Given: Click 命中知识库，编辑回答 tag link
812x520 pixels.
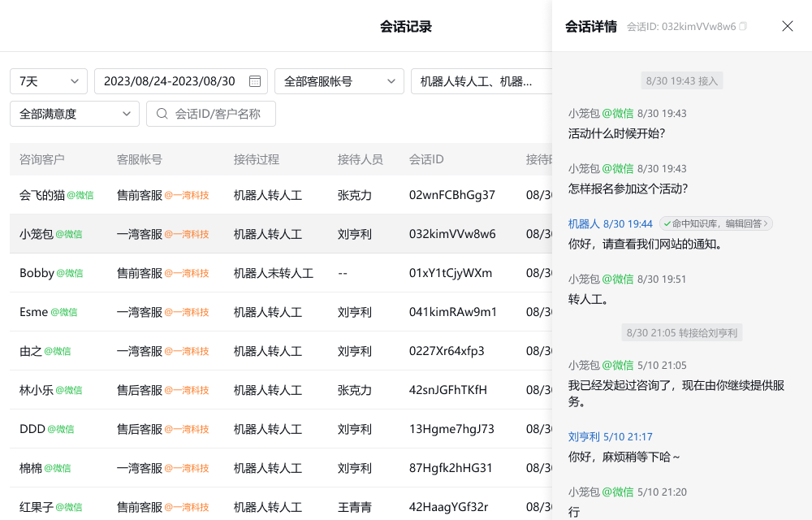Looking at the screenshot, I should tap(715, 223).
